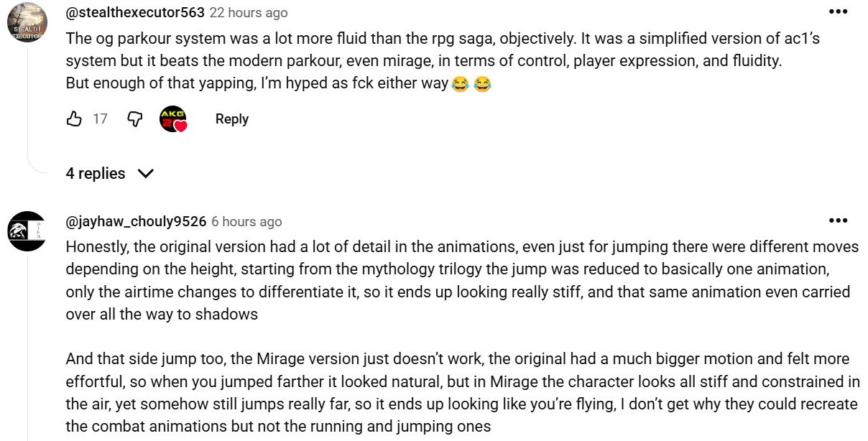The width and height of the screenshot is (868, 441).
Task: Click the chevron beside 4 replies
Action: pos(145,174)
